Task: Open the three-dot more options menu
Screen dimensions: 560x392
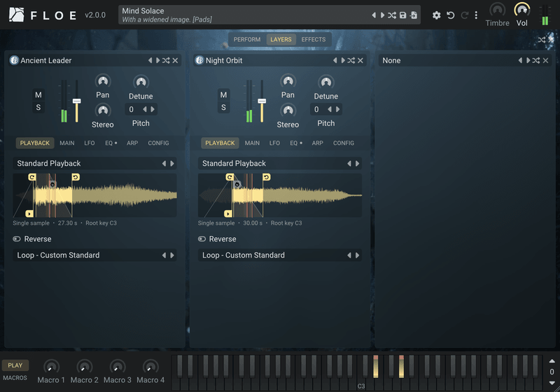Action: pos(476,15)
